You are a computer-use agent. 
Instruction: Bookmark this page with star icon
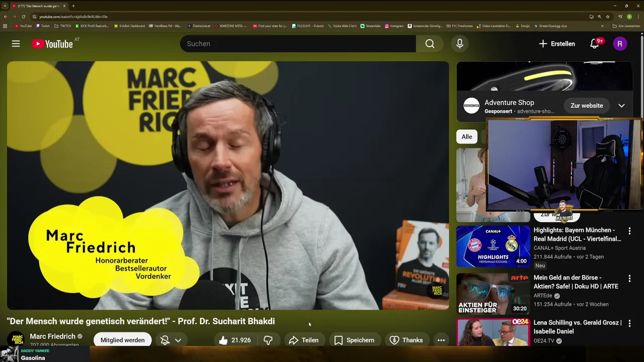coord(607,17)
